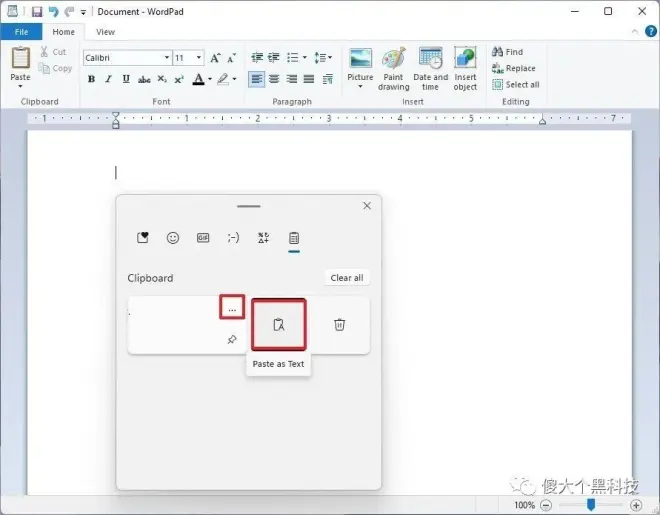Center align the text
The height and width of the screenshot is (515, 660).
[274, 79]
